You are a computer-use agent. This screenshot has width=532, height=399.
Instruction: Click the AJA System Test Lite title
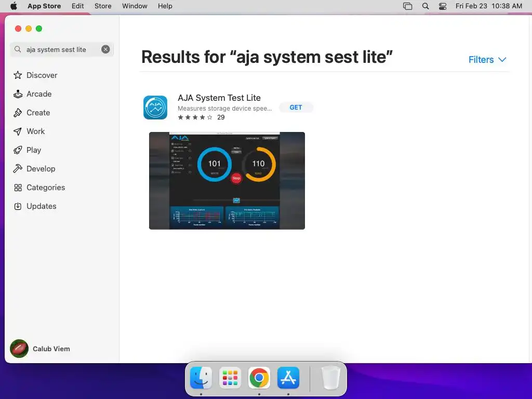(x=219, y=98)
